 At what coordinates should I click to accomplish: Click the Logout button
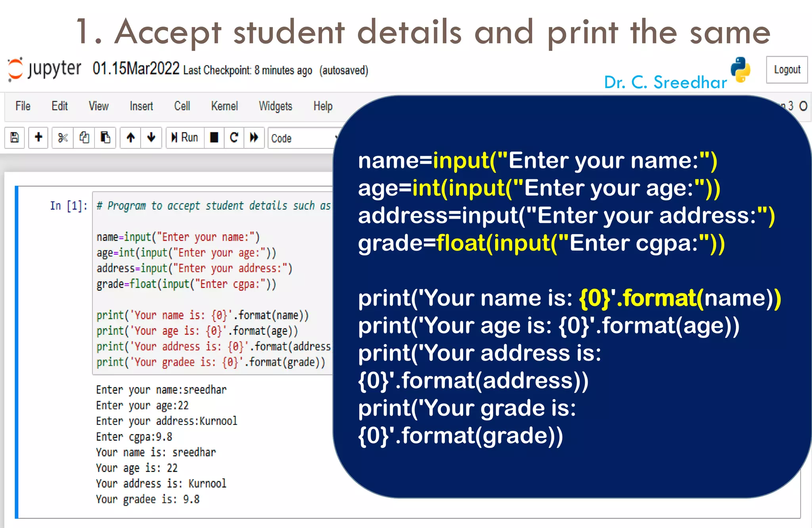click(x=787, y=70)
